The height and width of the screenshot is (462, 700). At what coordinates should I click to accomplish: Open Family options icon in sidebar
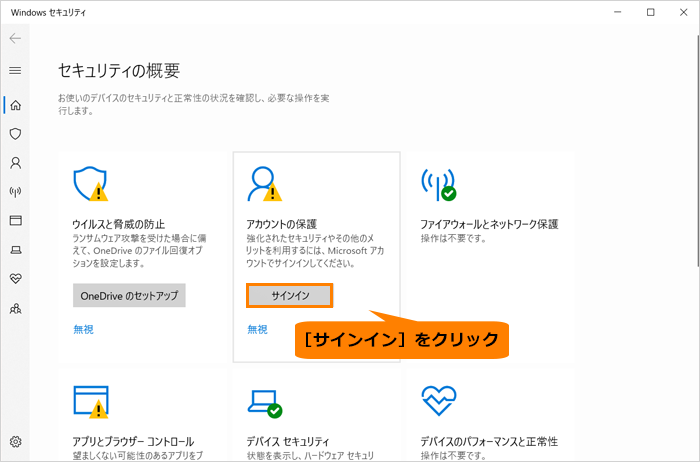pyautogui.click(x=16, y=308)
